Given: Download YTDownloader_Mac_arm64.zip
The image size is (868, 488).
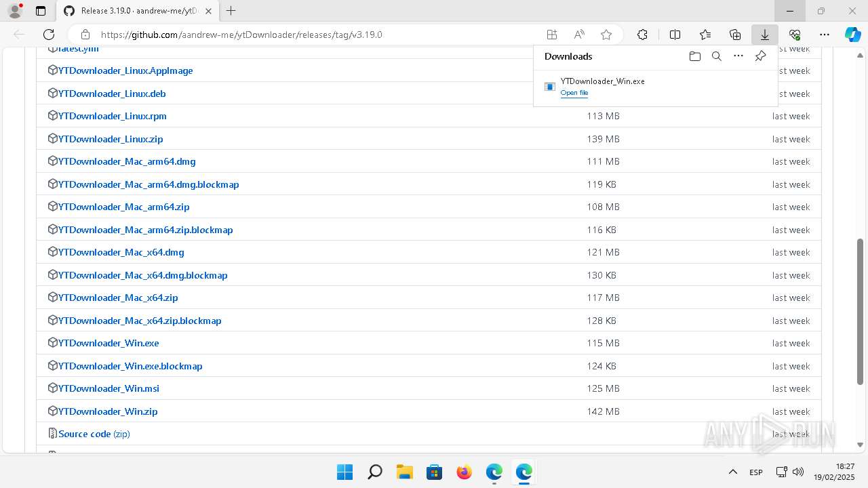Looking at the screenshot, I should pyautogui.click(x=124, y=207).
